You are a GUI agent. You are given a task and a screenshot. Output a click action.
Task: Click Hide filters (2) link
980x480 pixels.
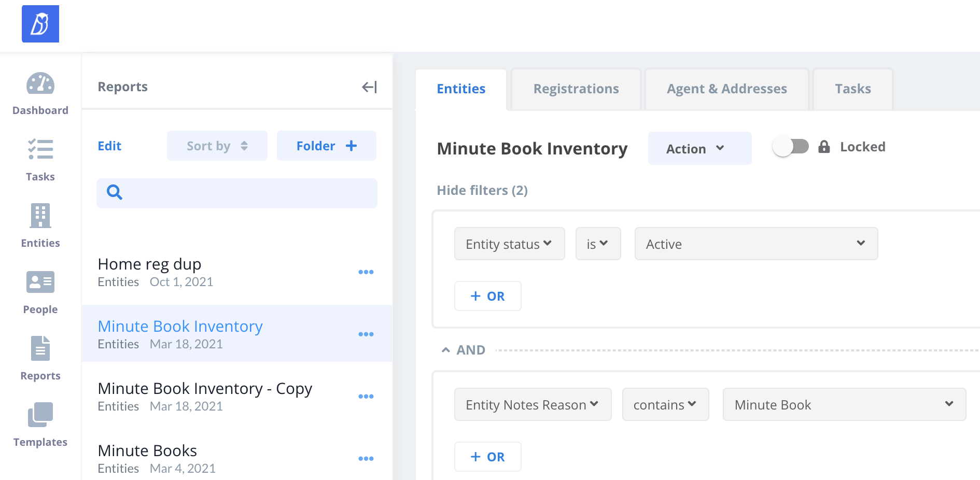tap(482, 190)
